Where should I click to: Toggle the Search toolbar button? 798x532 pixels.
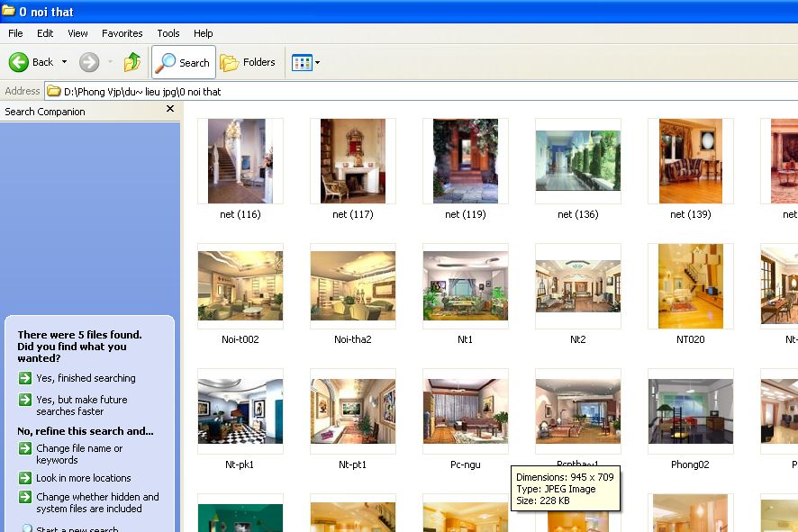point(184,62)
